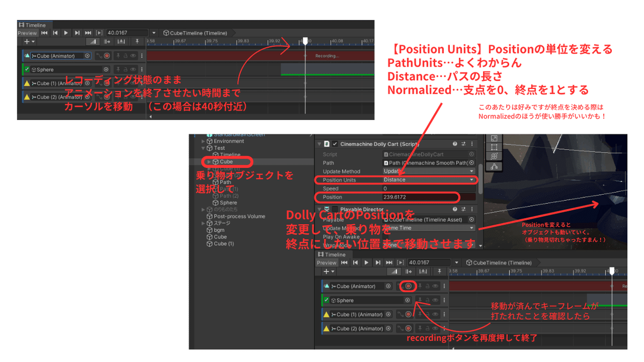Jump to end in the top Timeline panel

(88, 33)
